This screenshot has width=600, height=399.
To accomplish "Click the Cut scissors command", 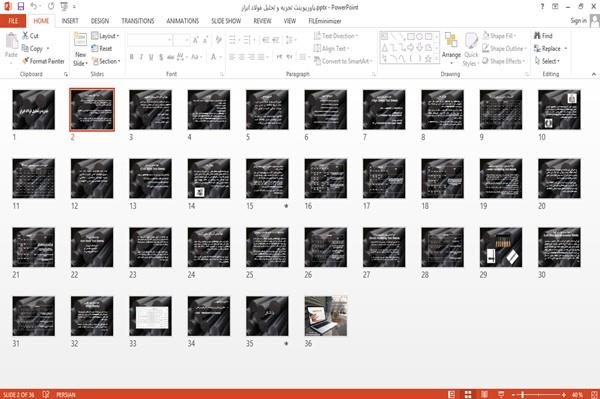I will click(30, 36).
